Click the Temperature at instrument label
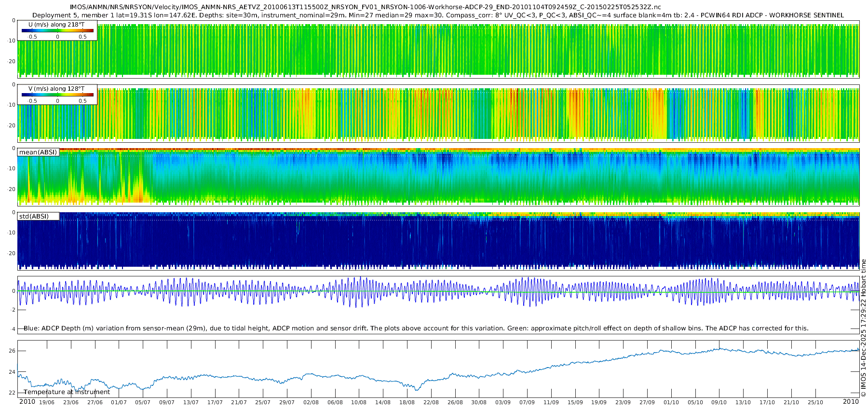The image size is (868, 410). click(67, 392)
